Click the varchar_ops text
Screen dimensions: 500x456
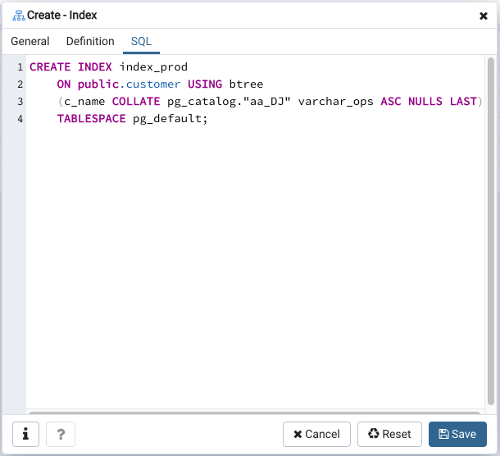pyautogui.click(x=336, y=101)
